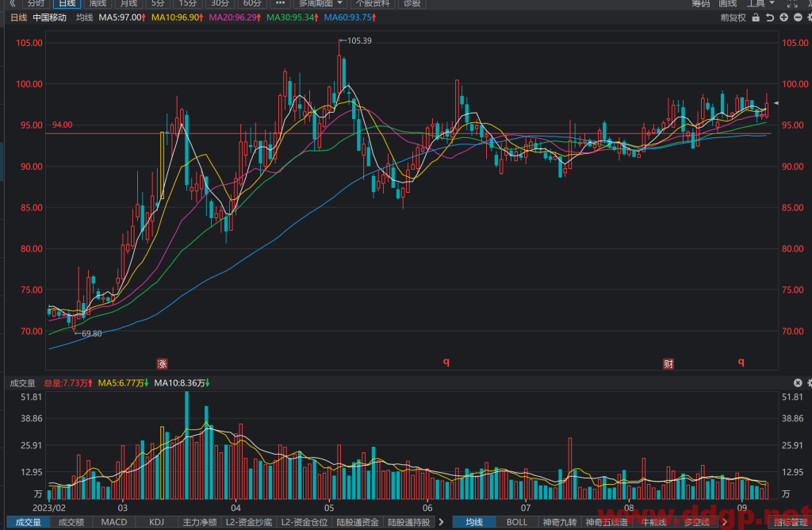Click the 94.00 horizontal line label
The width and height of the screenshot is (812, 530).
click(x=62, y=125)
